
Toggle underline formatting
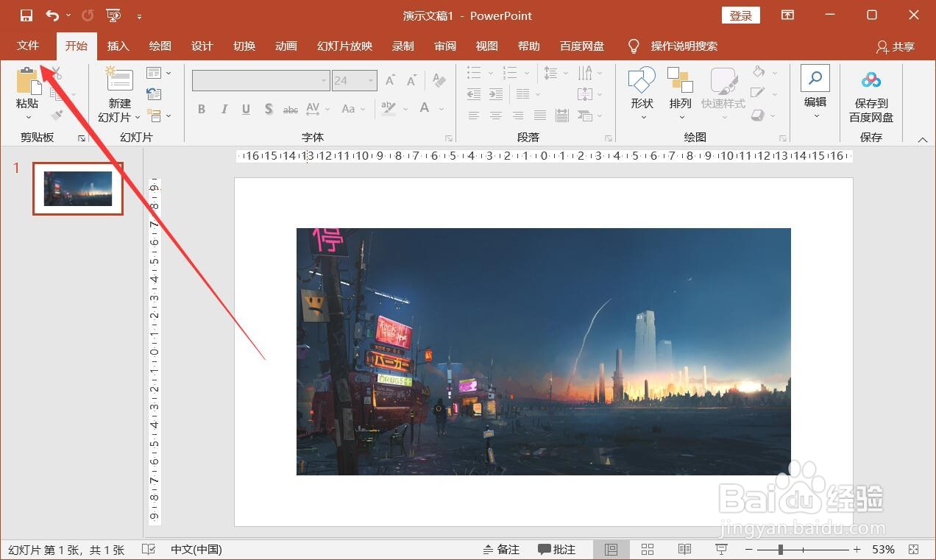click(246, 109)
